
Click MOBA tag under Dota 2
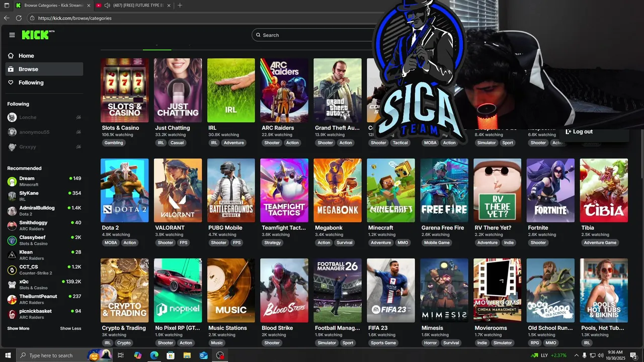(x=111, y=243)
